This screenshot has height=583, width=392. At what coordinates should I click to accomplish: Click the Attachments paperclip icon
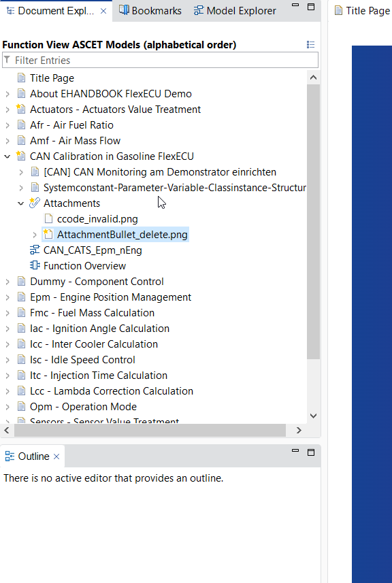[x=35, y=203]
